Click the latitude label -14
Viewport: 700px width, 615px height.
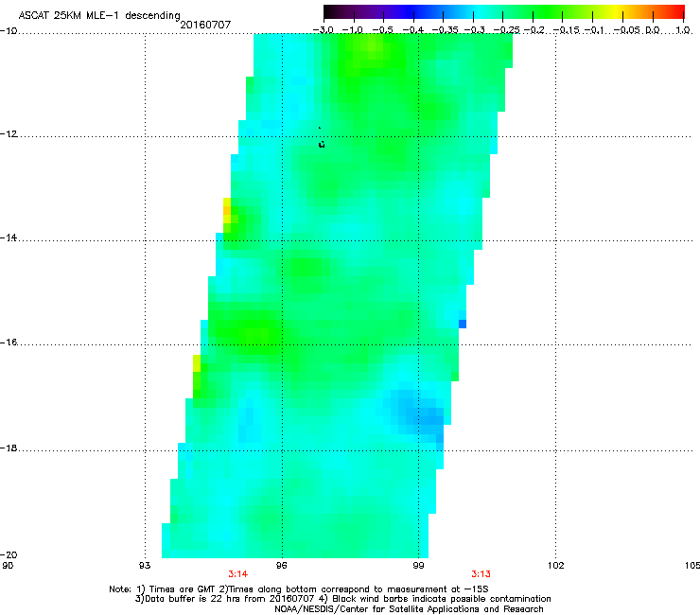[x=9, y=237]
